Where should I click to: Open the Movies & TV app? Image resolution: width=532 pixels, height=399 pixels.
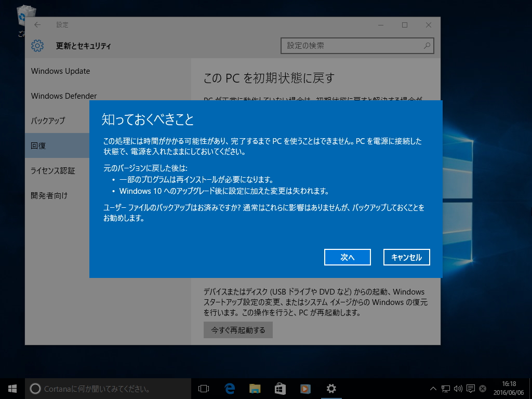point(305,388)
